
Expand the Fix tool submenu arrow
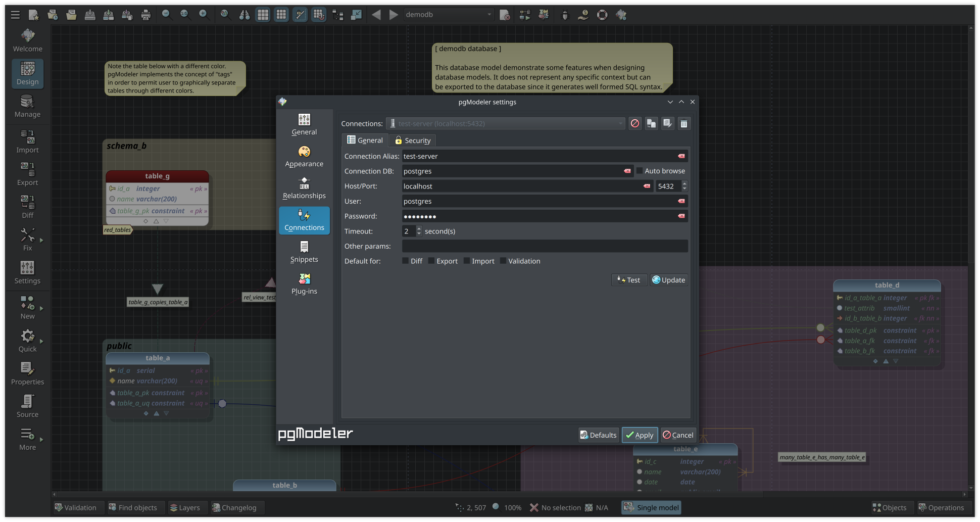pos(41,240)
